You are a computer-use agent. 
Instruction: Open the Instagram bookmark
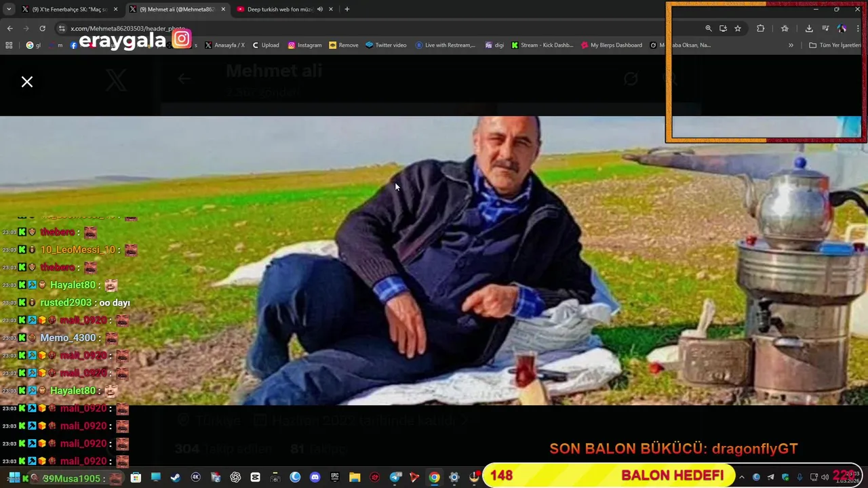coord(304,45)
